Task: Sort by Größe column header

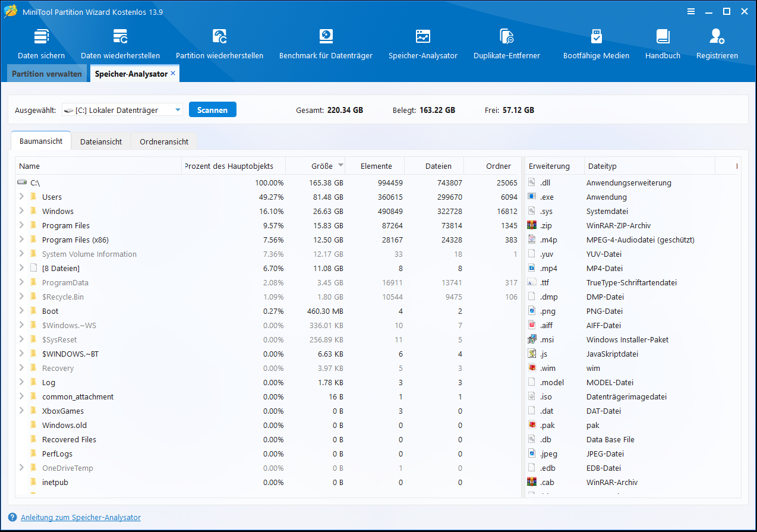Action: pos(315,166)
